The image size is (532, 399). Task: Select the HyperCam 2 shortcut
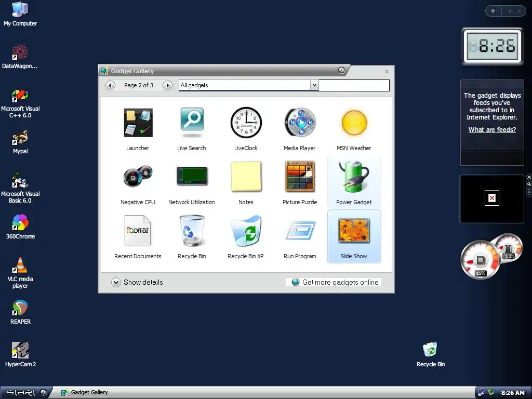point(20,354)
